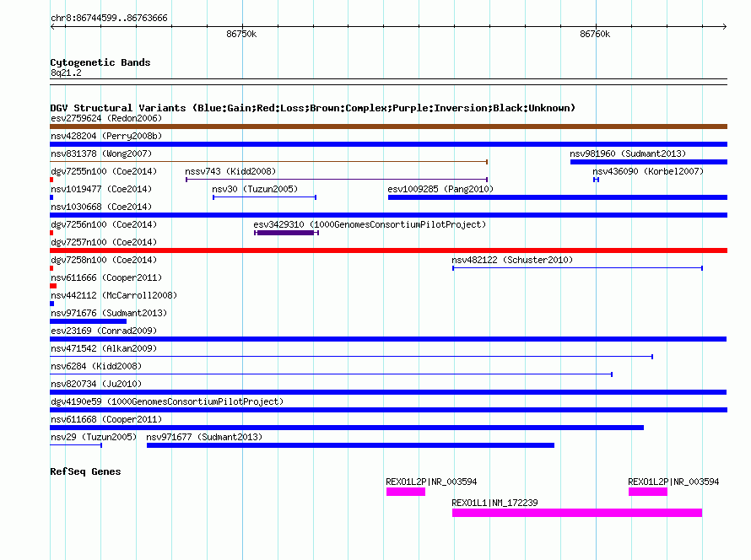Screen dimensions: 751x560
Task: Click the nsv820734 (Ju2010) blue bar
Action: 388,392
